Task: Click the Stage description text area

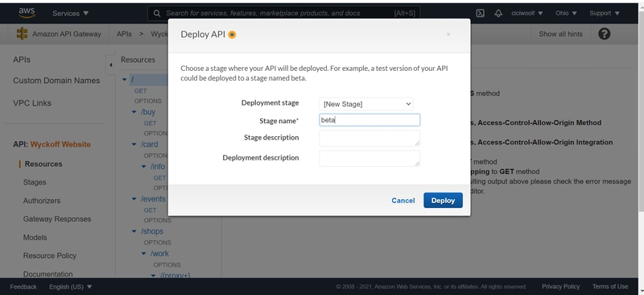Action: pyautogui.click(x=369, y=138)
